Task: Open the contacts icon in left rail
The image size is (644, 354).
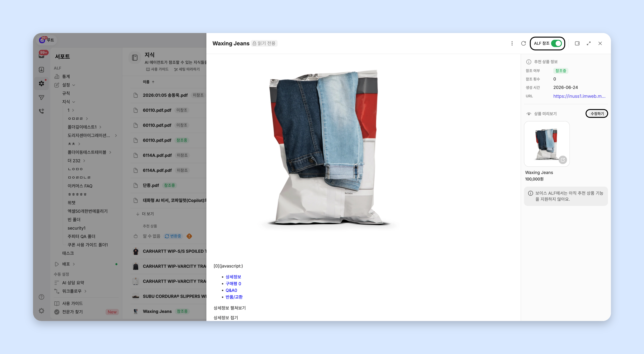Action: [41, 70]
